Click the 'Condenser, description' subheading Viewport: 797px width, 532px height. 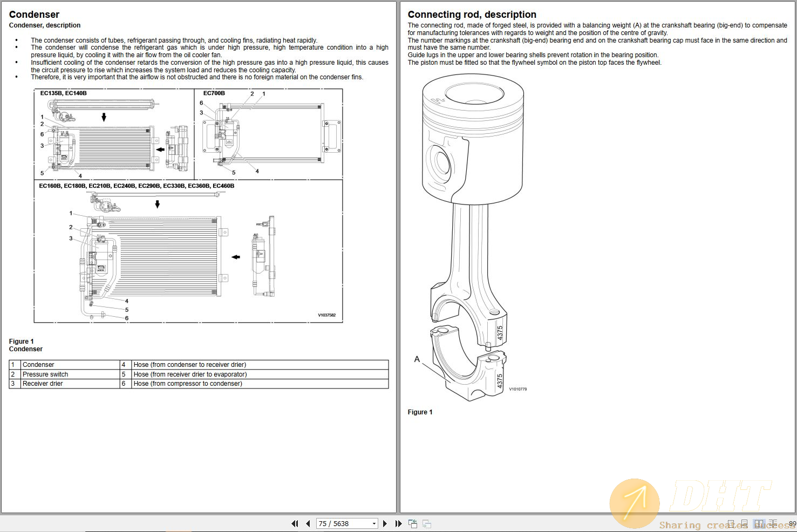(45, 25)
